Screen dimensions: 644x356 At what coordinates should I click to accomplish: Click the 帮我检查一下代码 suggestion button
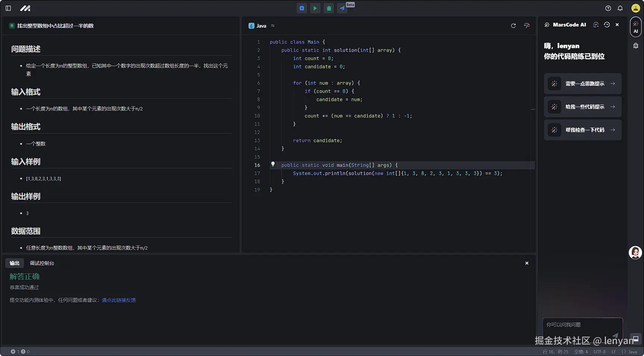582,130
